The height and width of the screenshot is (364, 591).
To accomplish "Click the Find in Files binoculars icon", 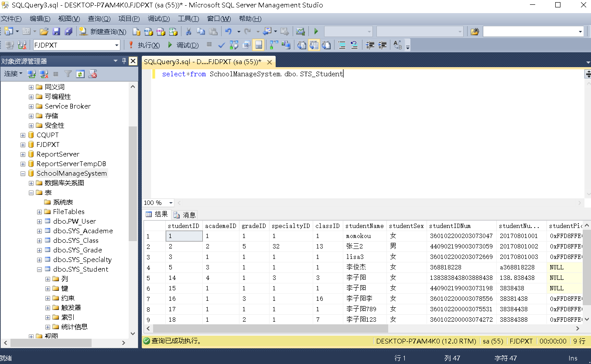I will pyautogui.click(x=475, y=31).
